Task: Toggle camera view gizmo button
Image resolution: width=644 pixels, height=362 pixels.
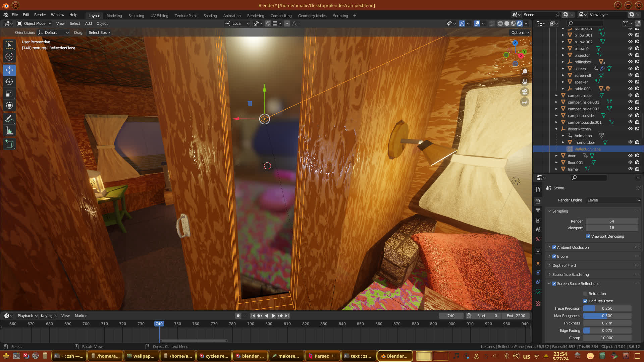Action: point(525,92)
